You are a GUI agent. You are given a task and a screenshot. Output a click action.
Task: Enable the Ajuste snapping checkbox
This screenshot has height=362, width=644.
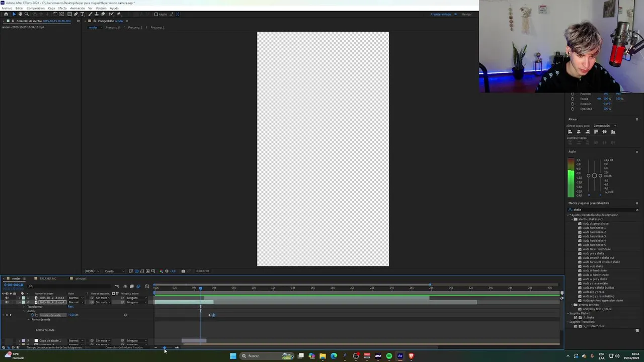(156, 14)
